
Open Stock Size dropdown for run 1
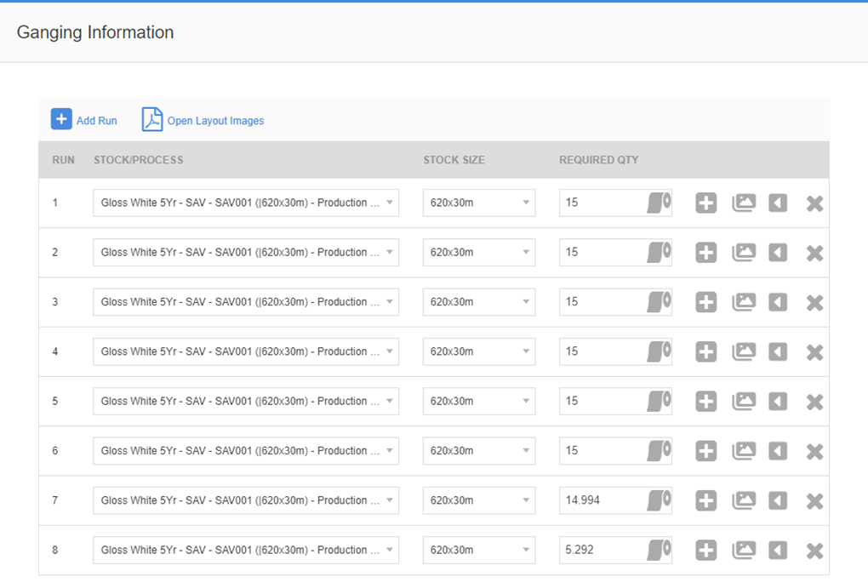click(479, 203)
